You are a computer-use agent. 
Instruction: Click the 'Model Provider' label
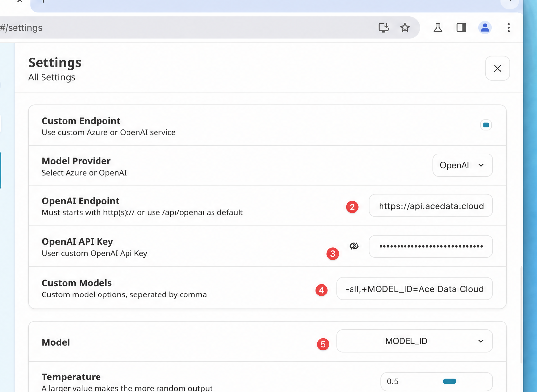(x=76, y=161)
